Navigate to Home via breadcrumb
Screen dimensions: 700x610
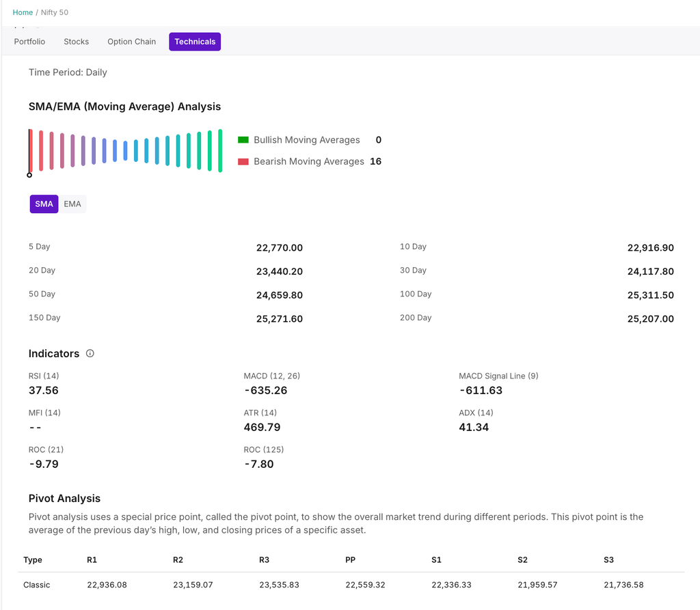click(23, 12)
